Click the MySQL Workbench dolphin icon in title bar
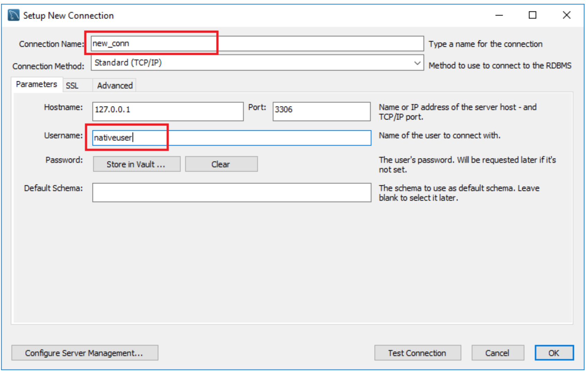 coord(13,15)
